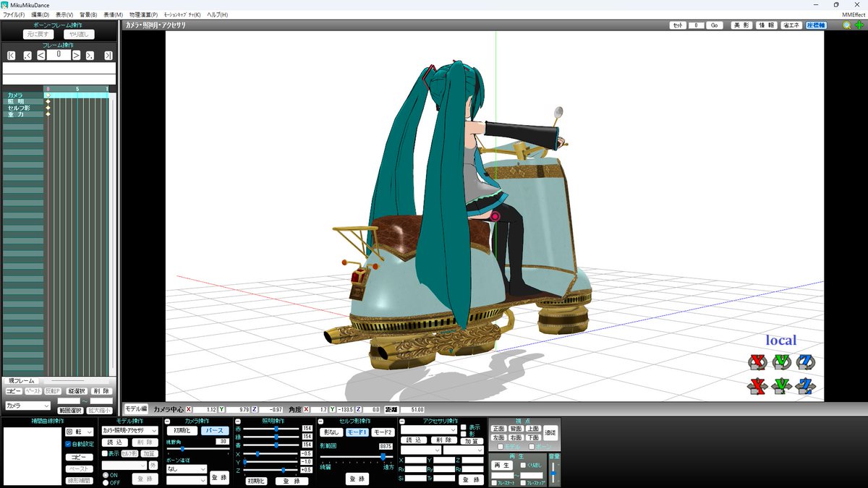This screenshot has height=488, width=868.
Task: Open the outer parent dropdown beside 外 button
Action: click(124, 465)
